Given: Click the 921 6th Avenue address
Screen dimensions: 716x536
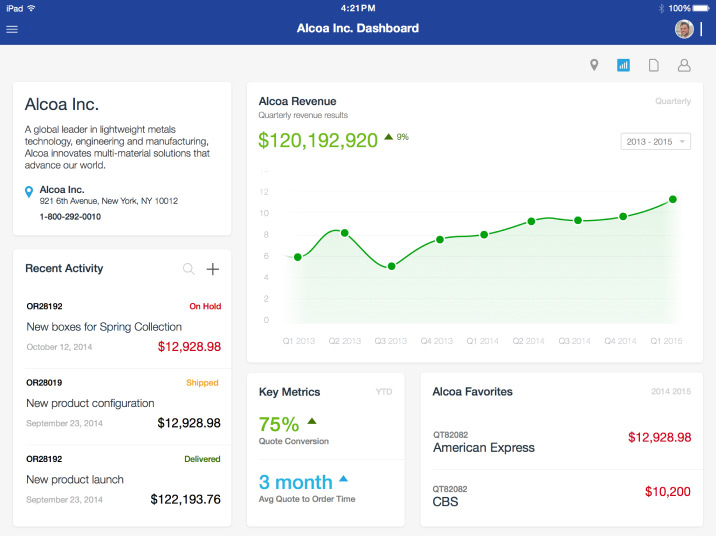Looking at the screenshot, I should 109,201.
